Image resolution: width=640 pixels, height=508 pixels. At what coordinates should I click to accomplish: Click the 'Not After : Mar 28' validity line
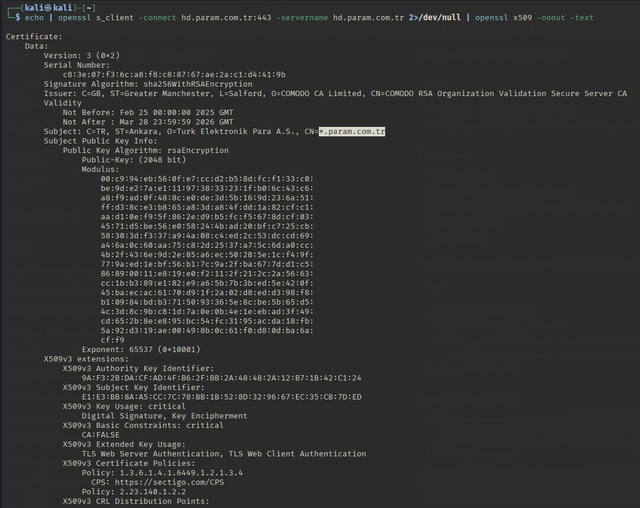point(148,122)
